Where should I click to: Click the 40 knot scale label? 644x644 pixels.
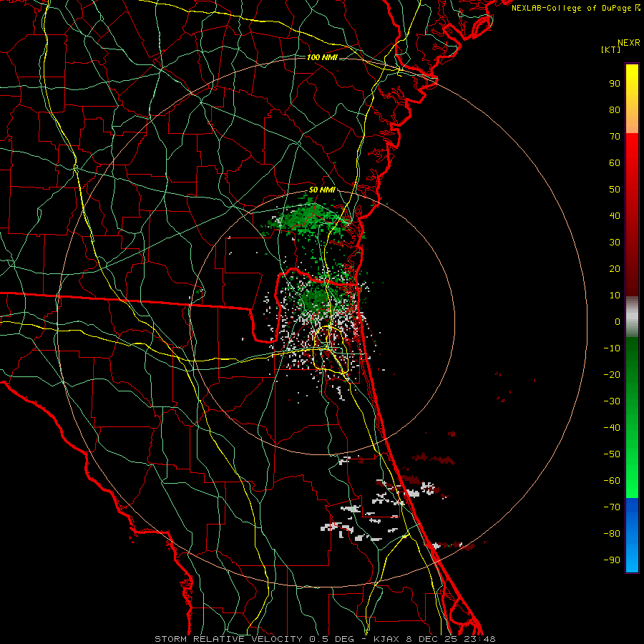tap(615, 215)
